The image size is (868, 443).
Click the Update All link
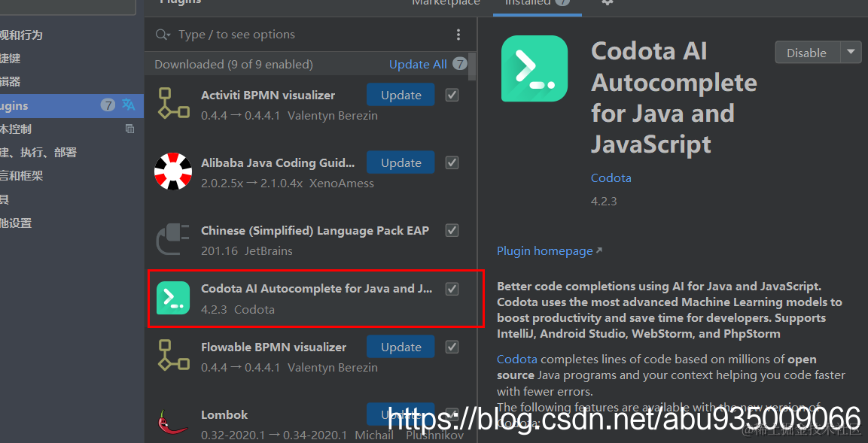418,64
